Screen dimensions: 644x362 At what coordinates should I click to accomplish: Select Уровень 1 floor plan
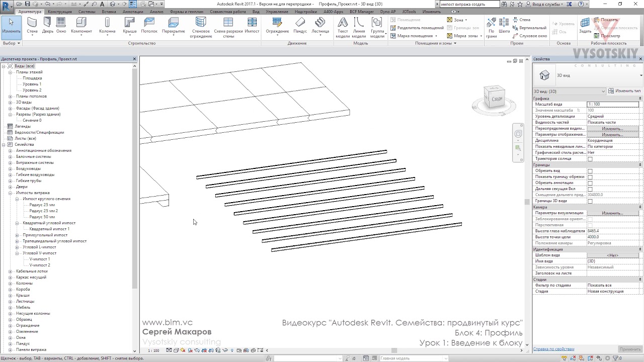coord(32,84)
